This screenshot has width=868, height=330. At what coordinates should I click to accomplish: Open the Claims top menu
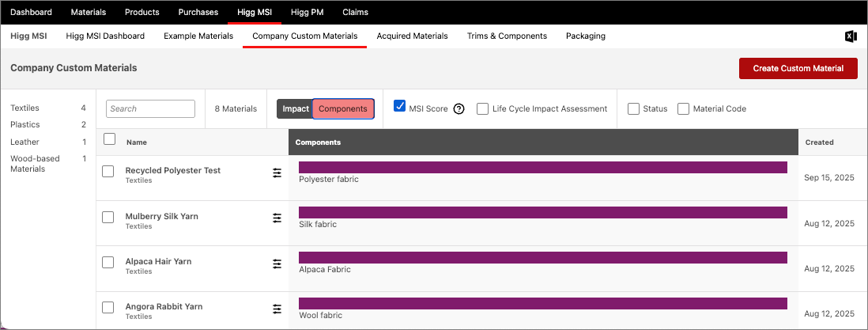356,12
